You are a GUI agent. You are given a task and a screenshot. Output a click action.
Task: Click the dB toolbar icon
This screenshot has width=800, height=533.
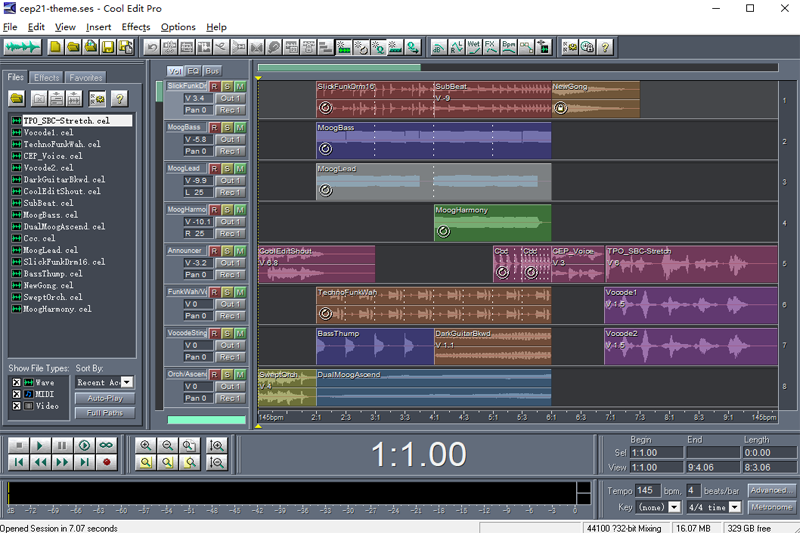click(x=438, y=47)
